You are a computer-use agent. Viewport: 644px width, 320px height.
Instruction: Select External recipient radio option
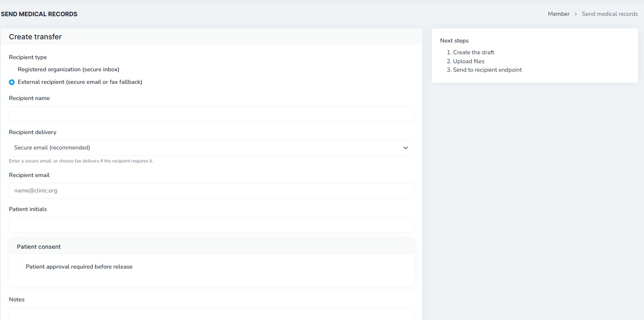point(12,82)
